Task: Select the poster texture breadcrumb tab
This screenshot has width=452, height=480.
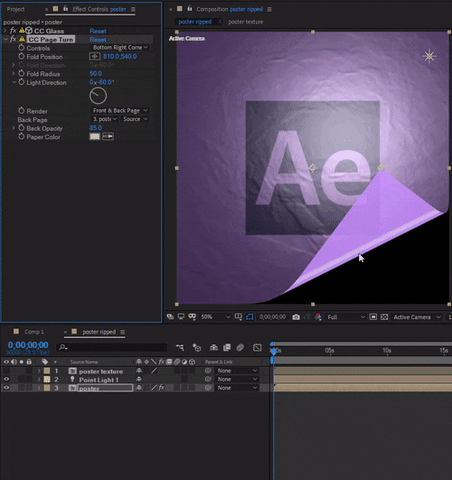Action: pyautogui.click(x=246, y=22)
